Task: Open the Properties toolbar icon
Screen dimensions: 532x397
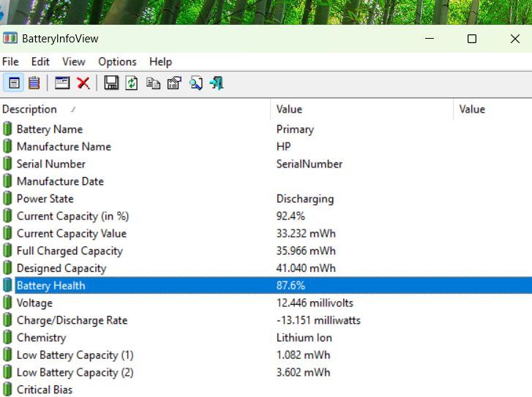Action: coord(174,83)
